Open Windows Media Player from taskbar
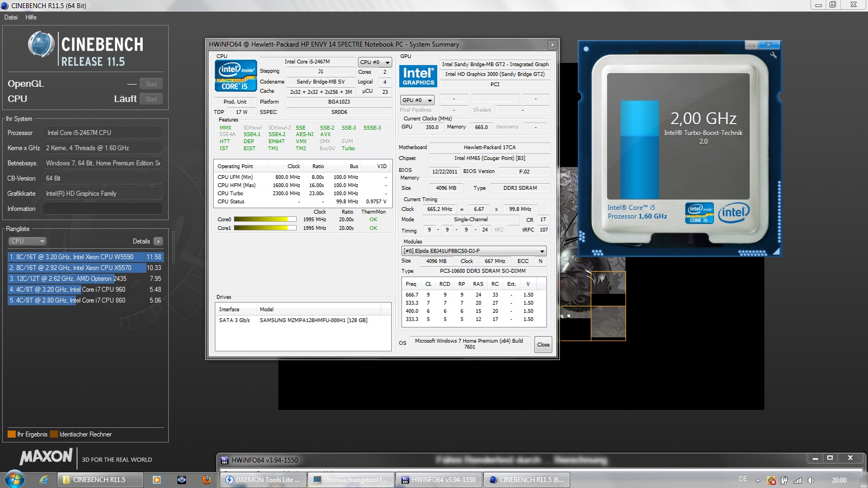The image size is (868, 488). coord(157,480)
